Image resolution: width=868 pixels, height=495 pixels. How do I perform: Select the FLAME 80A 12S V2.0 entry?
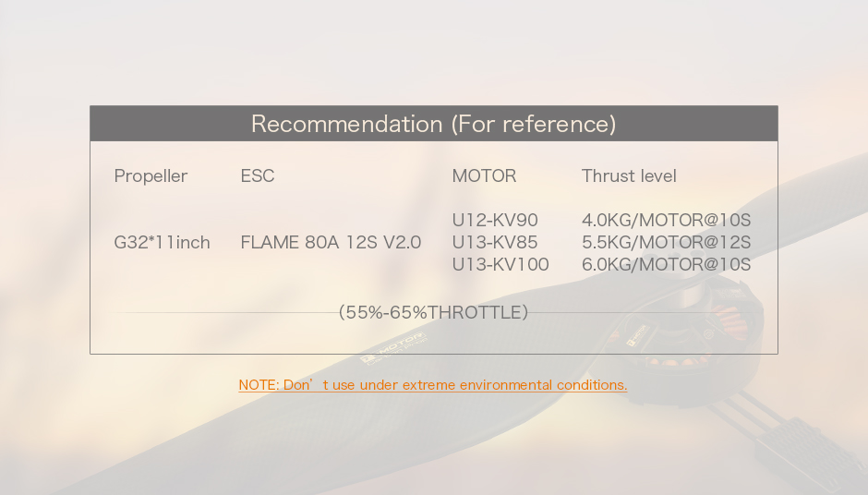pyautogui.click(x=331, y=243)
